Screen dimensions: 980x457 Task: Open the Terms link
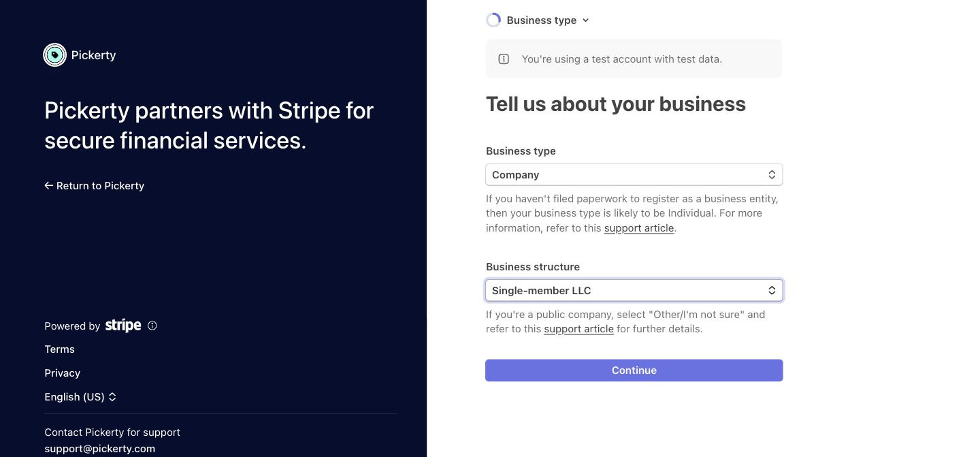click(59, 349)
